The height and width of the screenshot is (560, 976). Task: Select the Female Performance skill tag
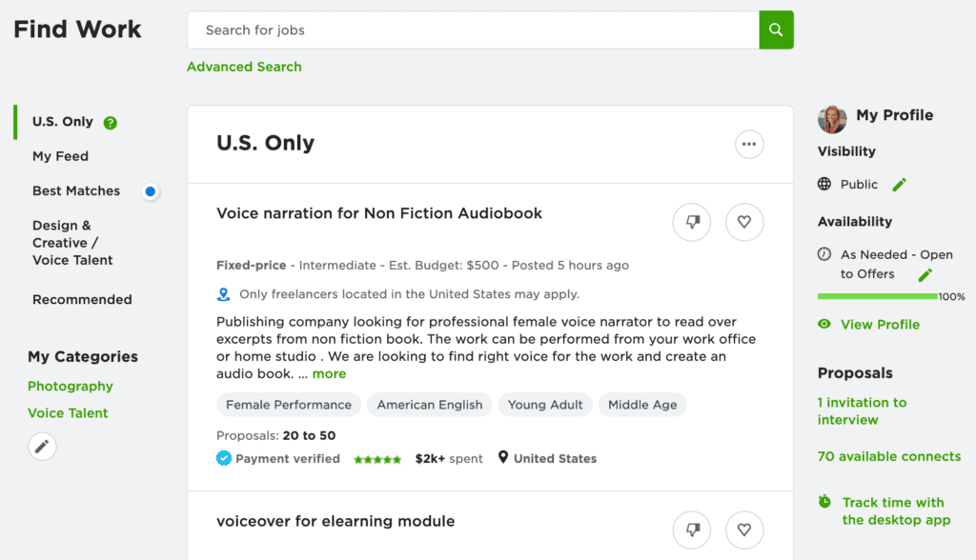click(x=289, y=405)
